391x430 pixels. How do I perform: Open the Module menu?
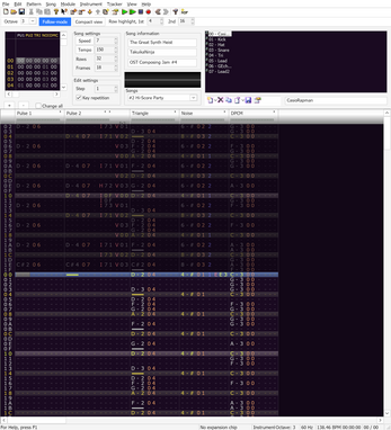(68, 4)
